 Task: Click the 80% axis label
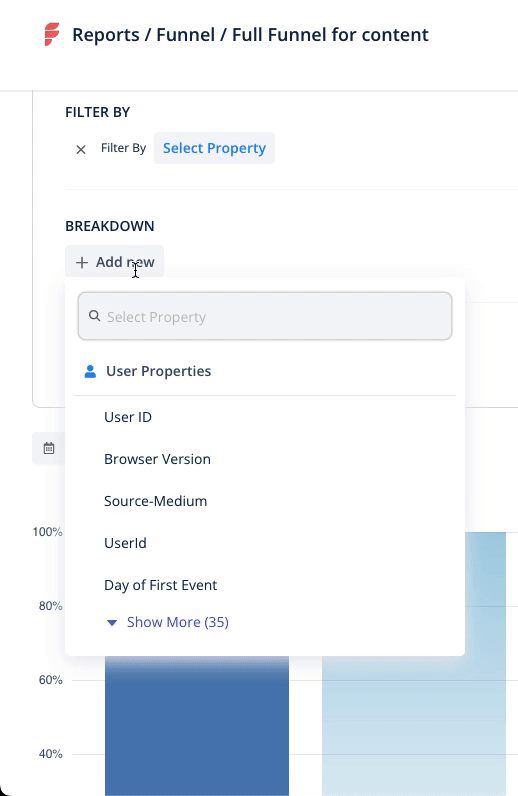pos(50,606)
